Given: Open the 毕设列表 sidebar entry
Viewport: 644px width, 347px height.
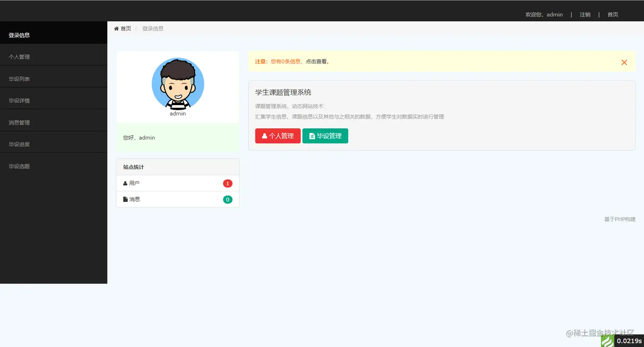Looking at the screenshot, I should click(19, 78).
